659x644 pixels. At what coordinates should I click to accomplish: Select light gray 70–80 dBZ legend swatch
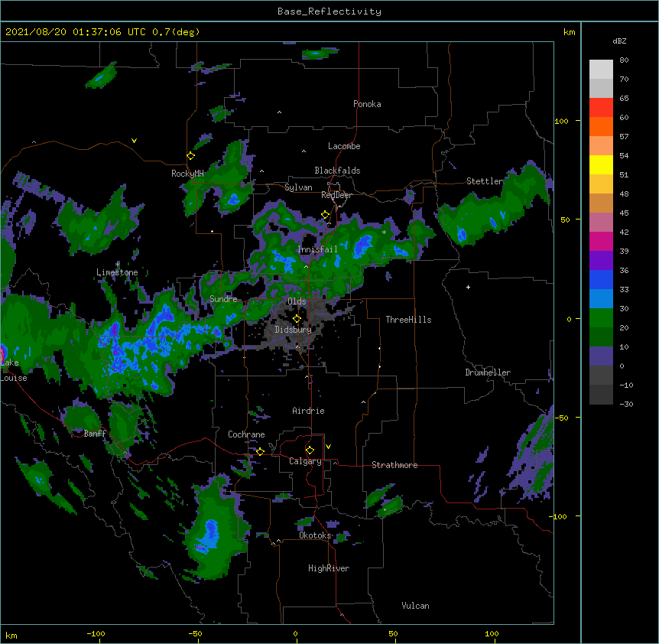pyautogui.click(x=601, y=70)
